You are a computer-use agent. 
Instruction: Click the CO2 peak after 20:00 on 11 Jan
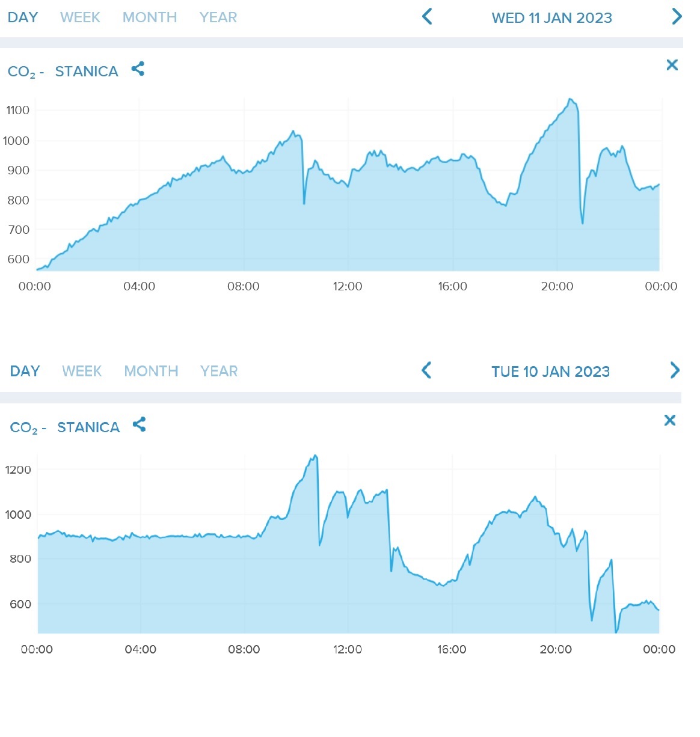[x=570, y=99]
